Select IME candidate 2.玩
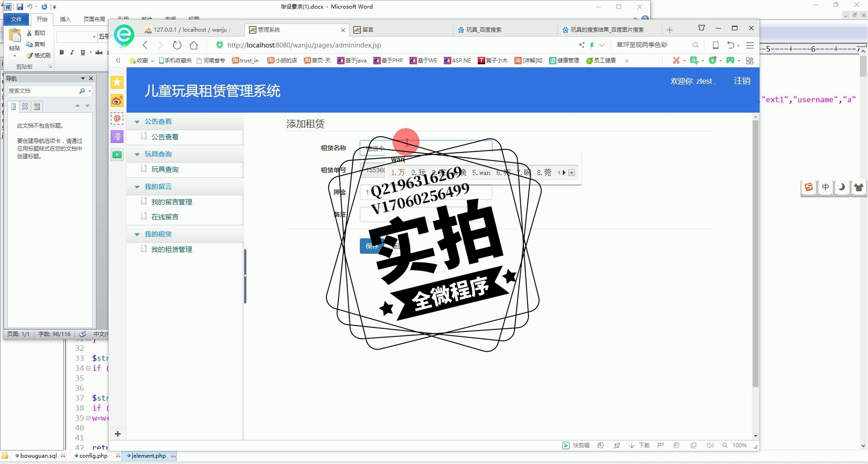868x464 pixels. (418, 173)
